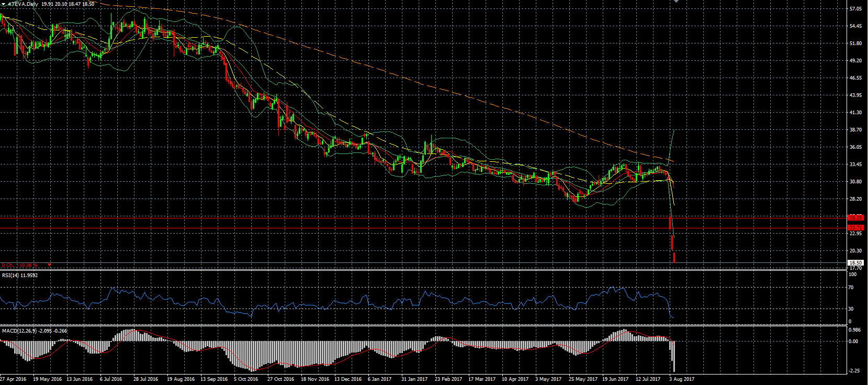The image size is (868, 385).
Task: Click the 22.95 price scale value
Action: [856, 234]
